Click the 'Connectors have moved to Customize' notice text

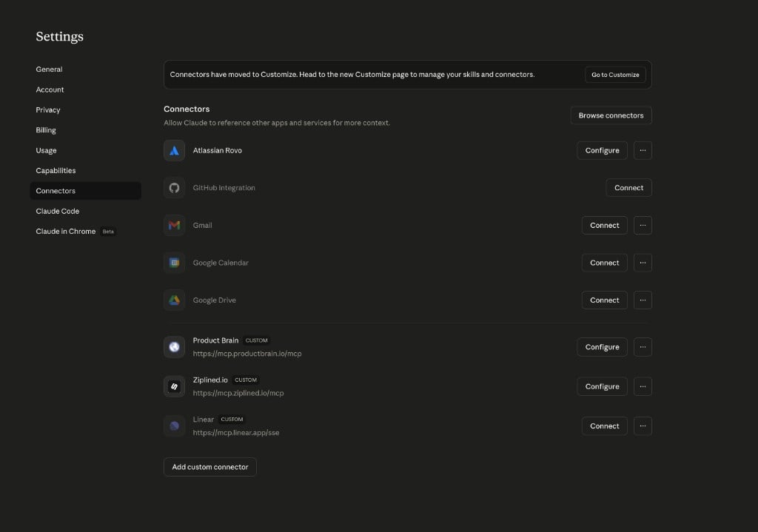tap(352, 75)
